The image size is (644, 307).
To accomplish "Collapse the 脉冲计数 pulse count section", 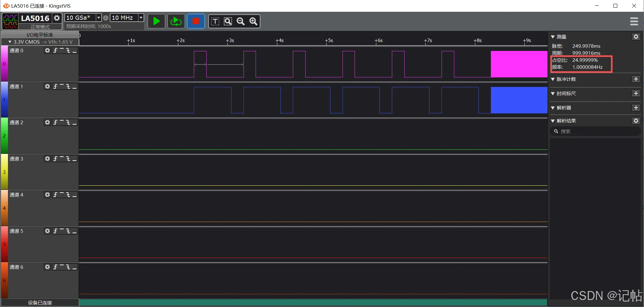I will pos(553,79).
